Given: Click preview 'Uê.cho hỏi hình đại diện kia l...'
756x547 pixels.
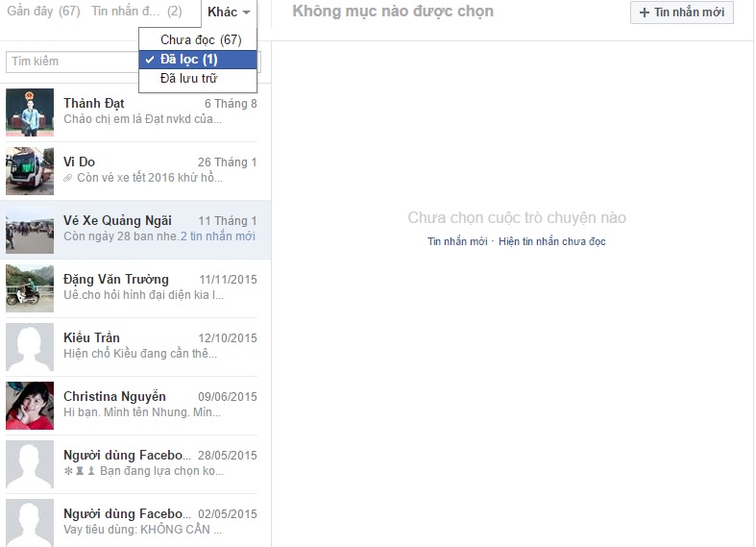Looking at the screenshot, I should (x=144, y=295).
